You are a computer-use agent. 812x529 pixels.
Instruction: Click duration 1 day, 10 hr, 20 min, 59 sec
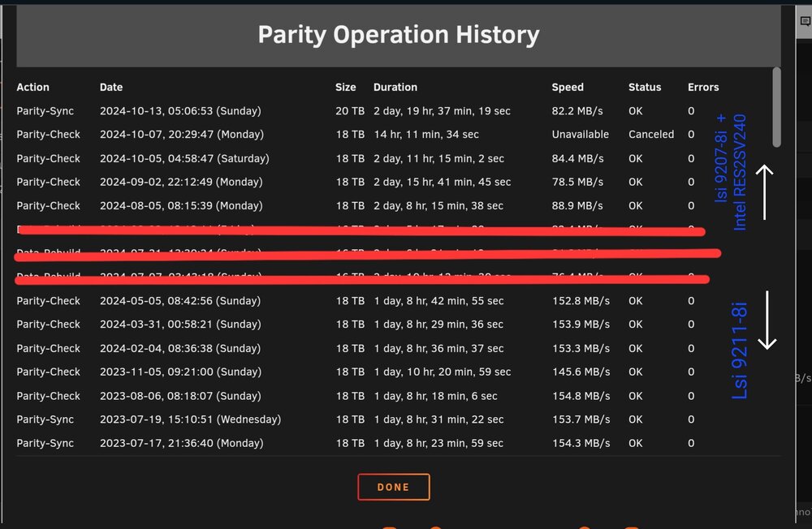443,372
